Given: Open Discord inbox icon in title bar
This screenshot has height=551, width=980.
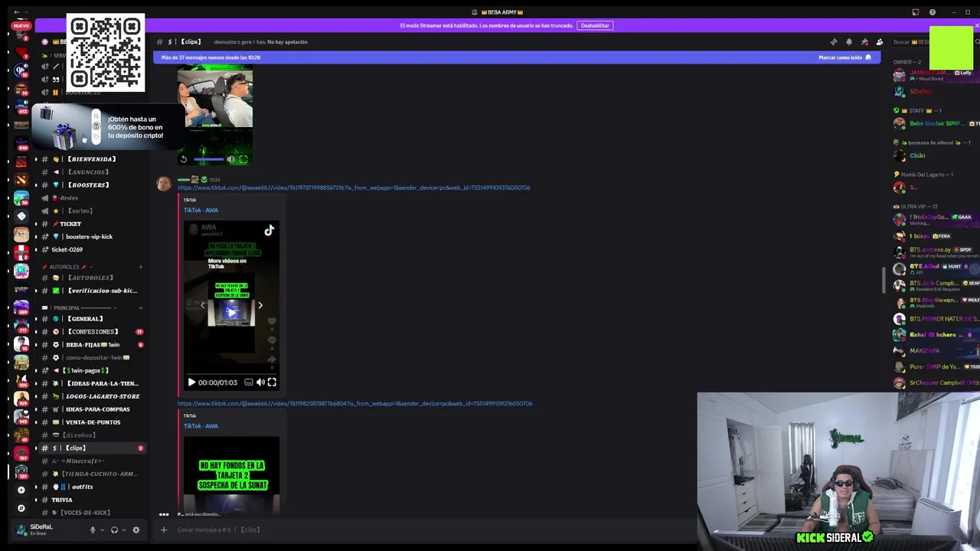Looking at the screenshot, I should coord(916,12).
